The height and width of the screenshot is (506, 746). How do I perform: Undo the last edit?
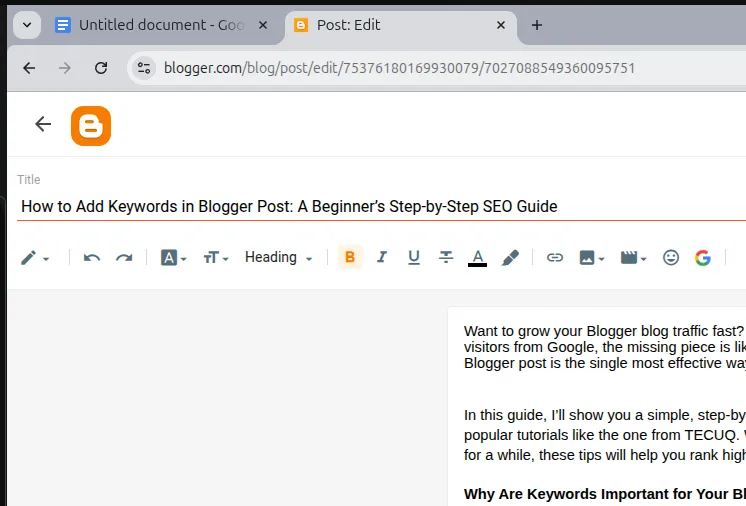(92, 258)
